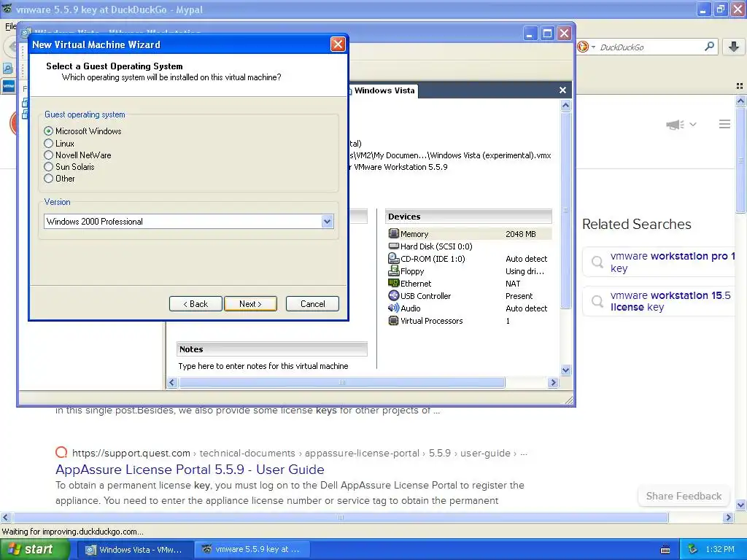This screenshot has width=747, height=560.
Task: Select the Novell NetWare option
Action: [49, 155]
